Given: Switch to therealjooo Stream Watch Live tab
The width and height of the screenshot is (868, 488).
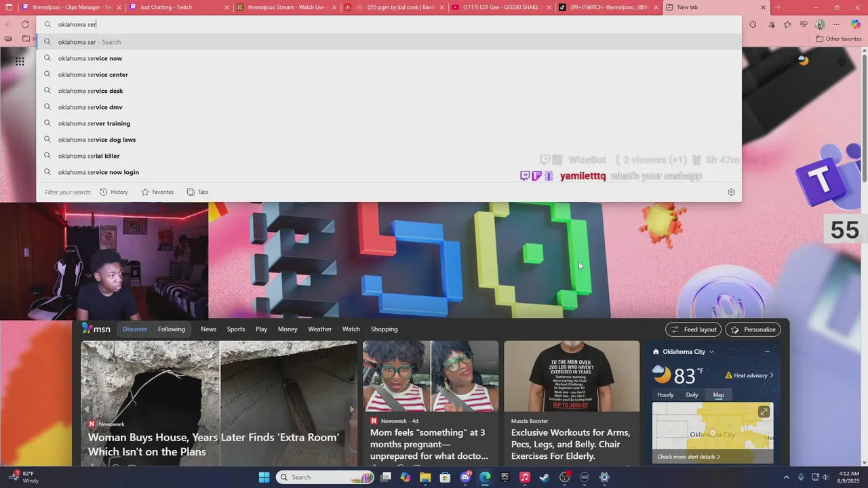Looking at the screenshot, I should [x=286, y=7].
